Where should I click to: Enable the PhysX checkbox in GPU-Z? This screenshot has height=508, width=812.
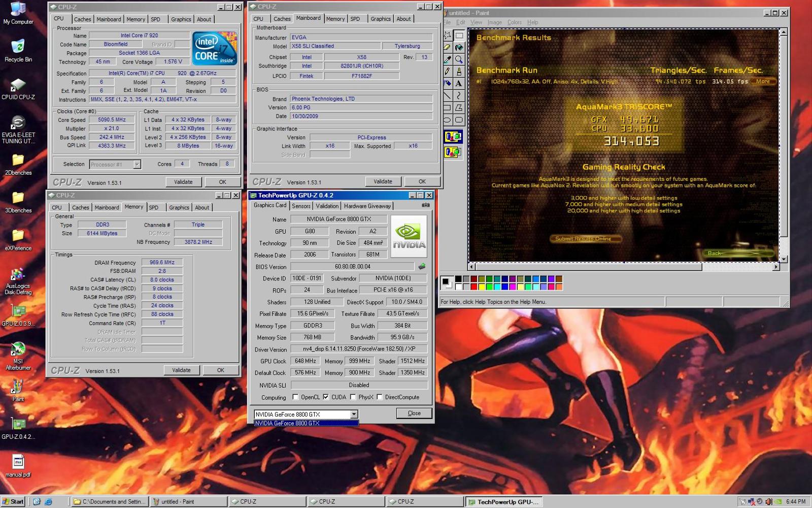[353, 397]
